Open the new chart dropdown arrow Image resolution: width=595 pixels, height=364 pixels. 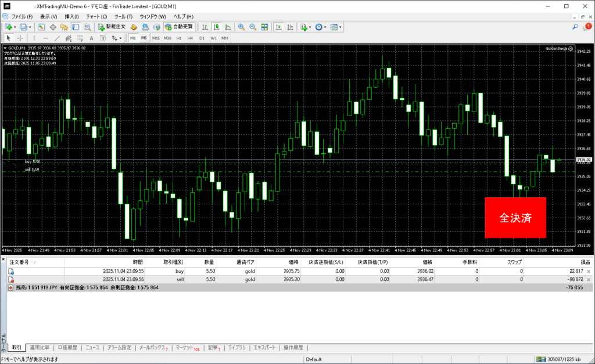tap(15, 27)
